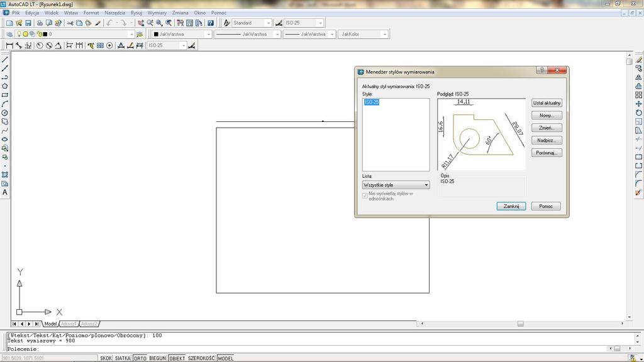Switch to the Arkusz1 layout tab
Screen dimensions: 644x362
point(69,324)
